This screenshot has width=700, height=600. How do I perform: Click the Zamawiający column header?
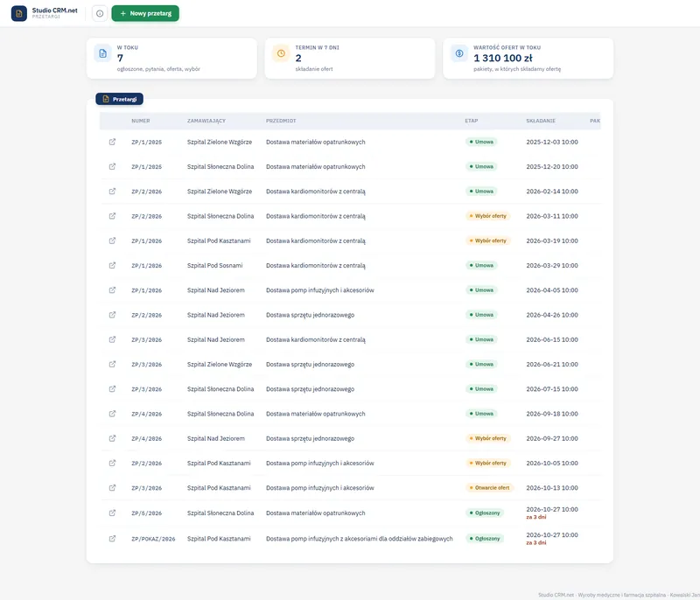click(x=206, y=121)
